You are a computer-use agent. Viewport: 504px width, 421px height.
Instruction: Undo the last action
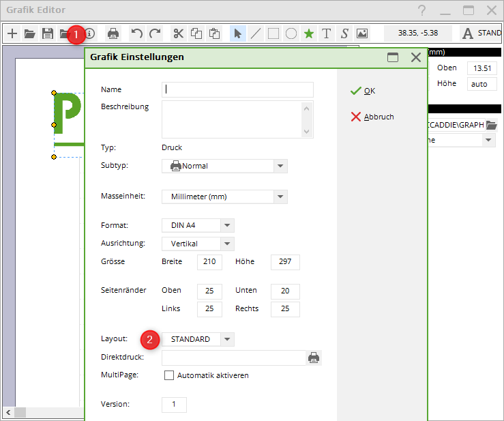click(137, 33)
